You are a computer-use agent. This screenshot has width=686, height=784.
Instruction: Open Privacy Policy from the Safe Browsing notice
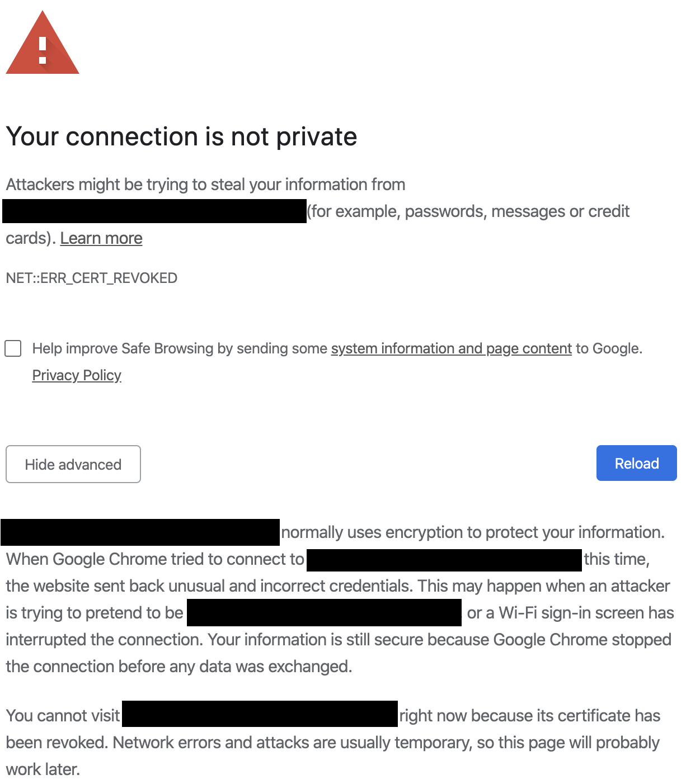[x=77, y=375]
